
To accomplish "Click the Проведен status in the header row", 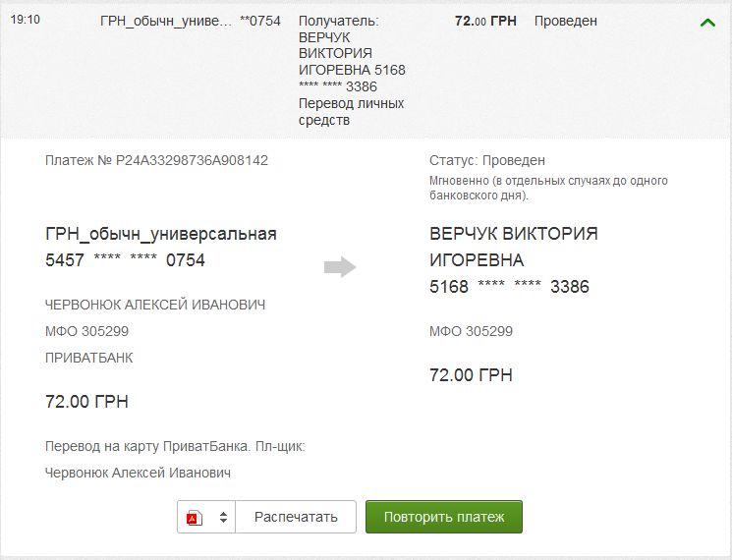I will (x=565, y=21).
